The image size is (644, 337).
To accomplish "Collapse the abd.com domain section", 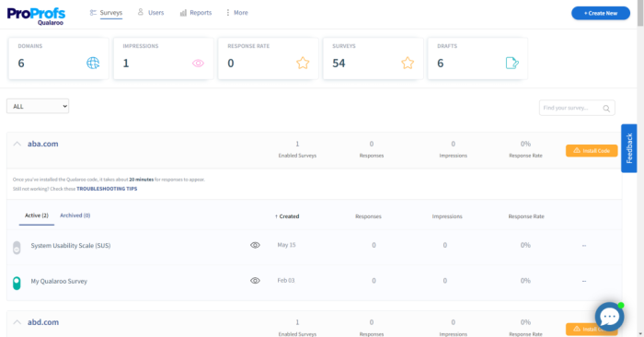I will [x=17, y=322].
